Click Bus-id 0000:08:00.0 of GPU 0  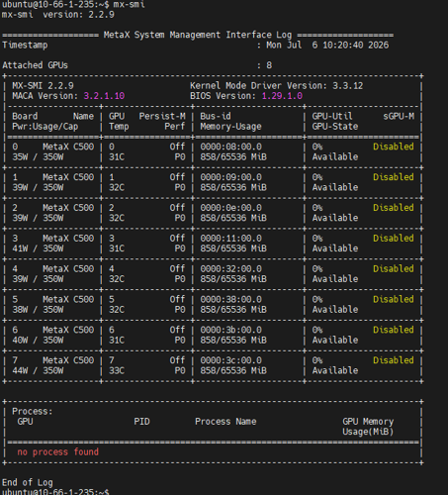pyautogui.click(x=230, y=147)
